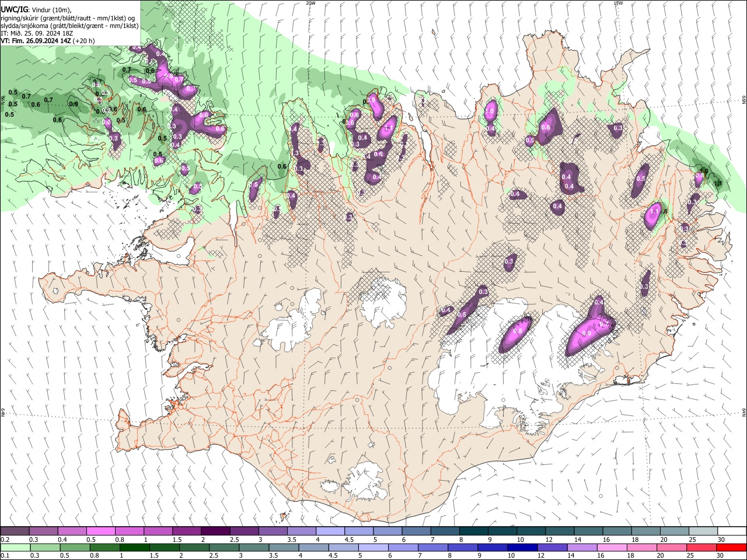
Task: Click the '0.2' label at the snow legend's start
Action: pos(5,540)
